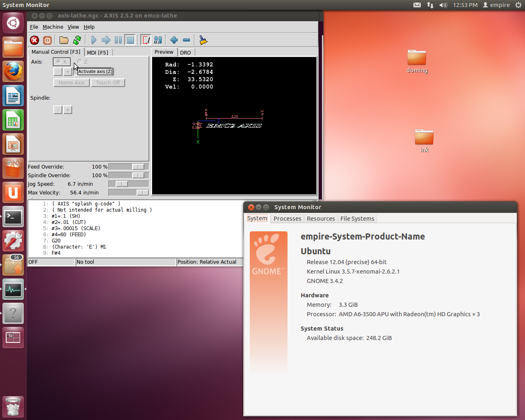Viewport: 525px width, 420px height.
Task: Open System Settings wrench-and-gear launcher icon
Action: pyautogui.click(x=13, y=241)
